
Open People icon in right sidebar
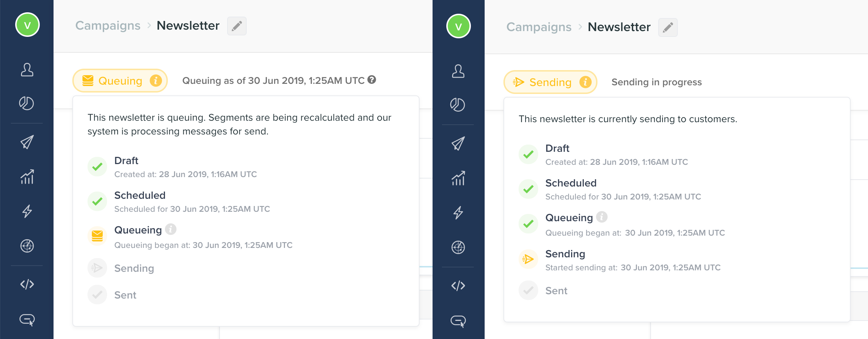coord(458,71)
